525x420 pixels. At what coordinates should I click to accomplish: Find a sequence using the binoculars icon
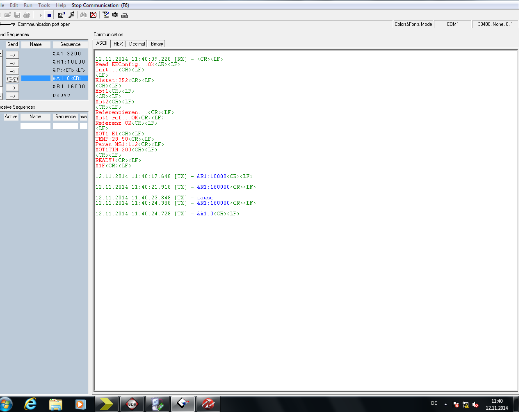[84, 15]
